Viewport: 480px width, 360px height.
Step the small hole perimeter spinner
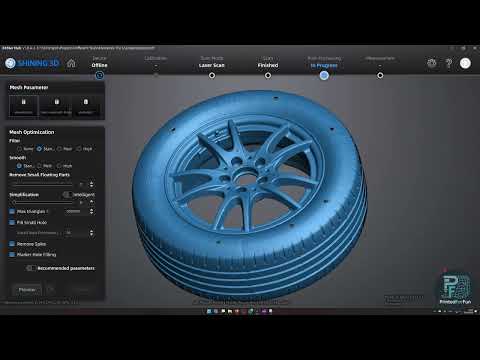(91, 233)
